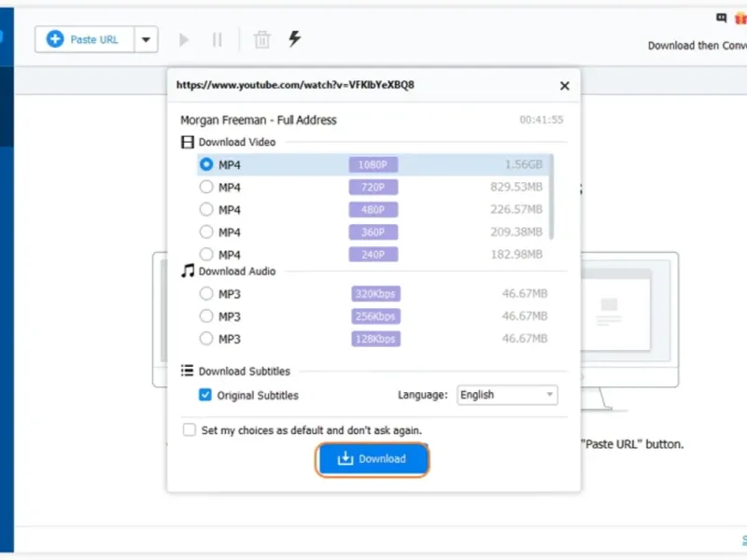
Task: Click the blue plus icon in Paste URL
Action: [x=55, y=39]
